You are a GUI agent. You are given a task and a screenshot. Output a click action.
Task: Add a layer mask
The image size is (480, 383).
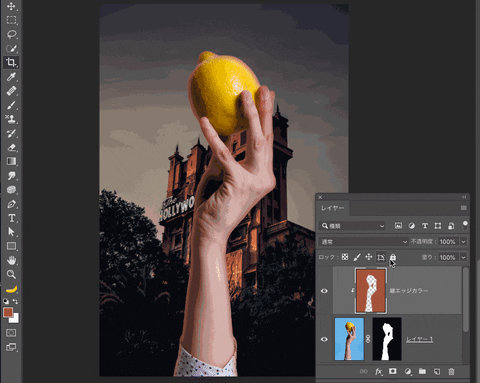point(393,371)
